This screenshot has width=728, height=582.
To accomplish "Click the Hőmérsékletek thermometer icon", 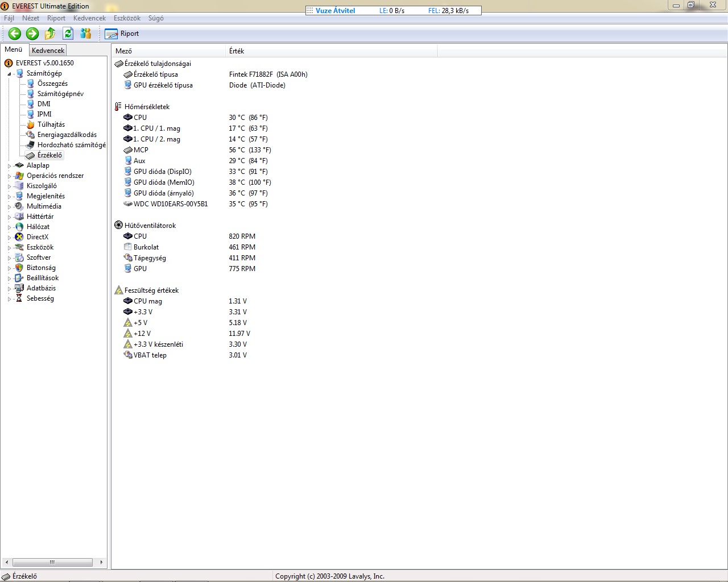I will point(118,107).
